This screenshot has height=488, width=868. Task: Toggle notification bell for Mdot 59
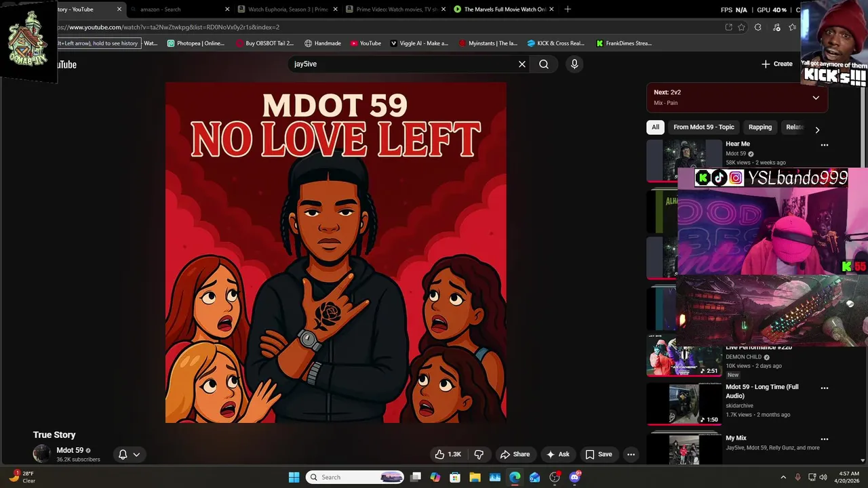pos(123,454)
